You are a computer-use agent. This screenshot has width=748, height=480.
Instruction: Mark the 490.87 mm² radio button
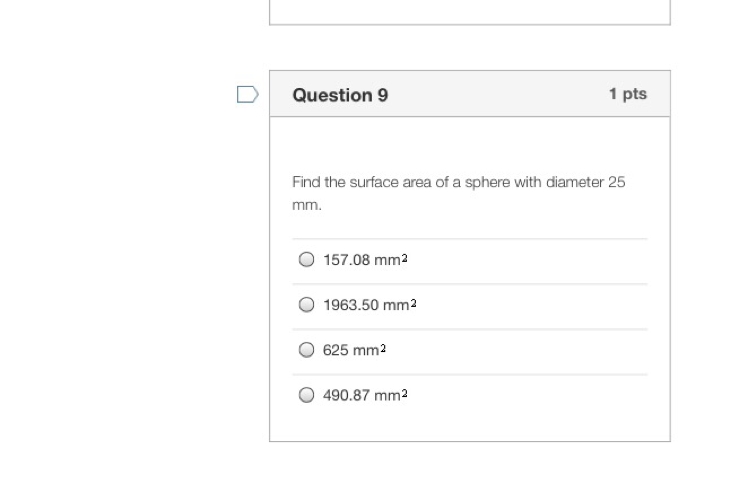(306, 395)
